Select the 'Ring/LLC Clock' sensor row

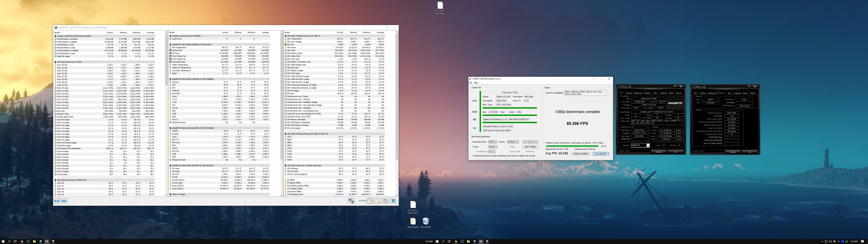tap(104, 114)
